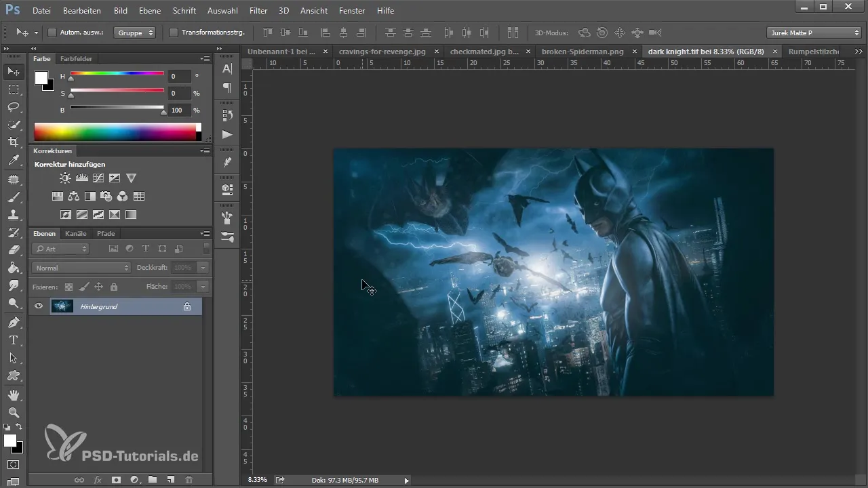Select the Hand tool
This screenshot has width=868, height=488.
point(14,394)
